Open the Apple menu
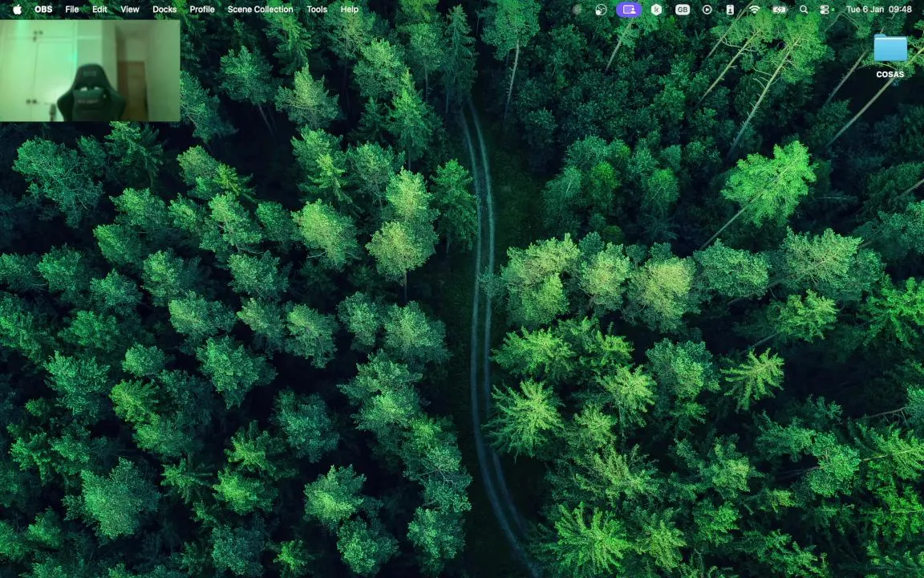The image size is (924, 578). [x=17, y=10]
